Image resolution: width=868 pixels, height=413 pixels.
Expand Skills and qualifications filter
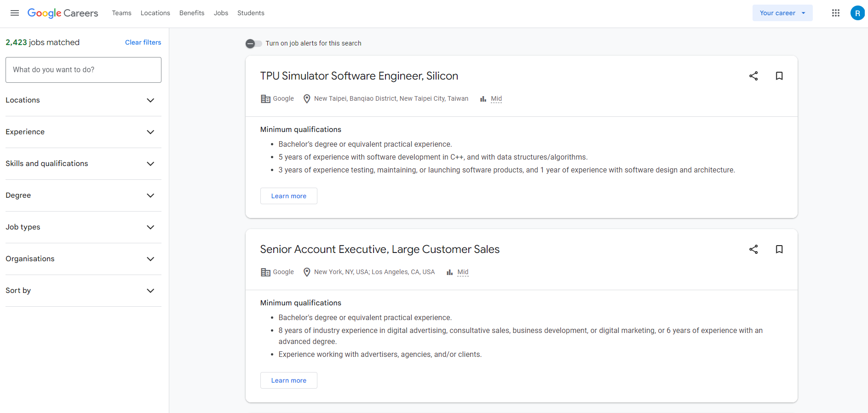[x=83, y=164]
